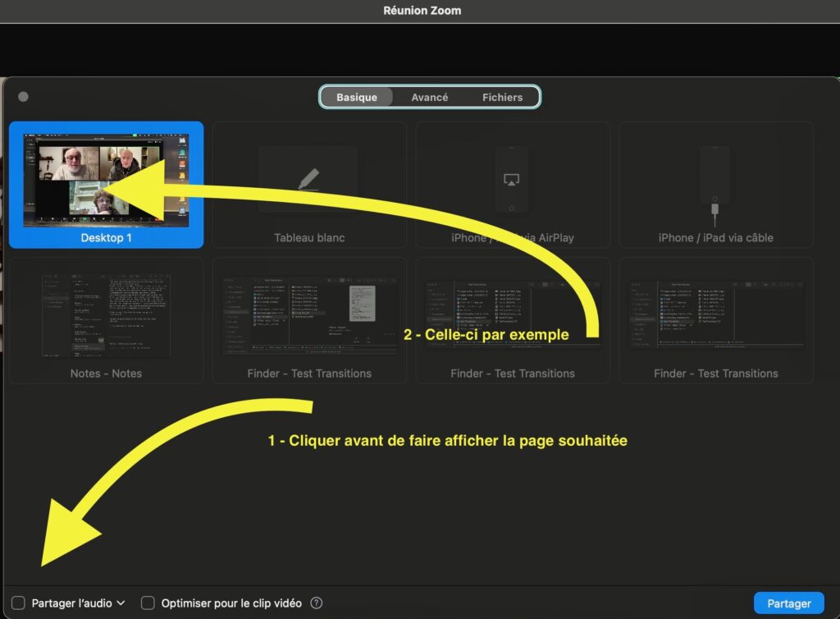This screenshot has width=840, height=619.
Task: Toggle Optimiser pour le clip vidéo checkbox
Action: (148, 603)
